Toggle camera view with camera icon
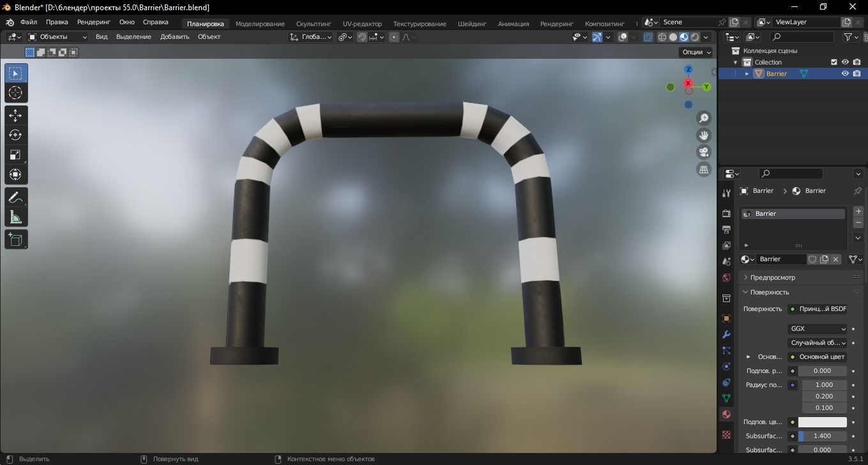868x465 pixels. [x=703, y=153]
